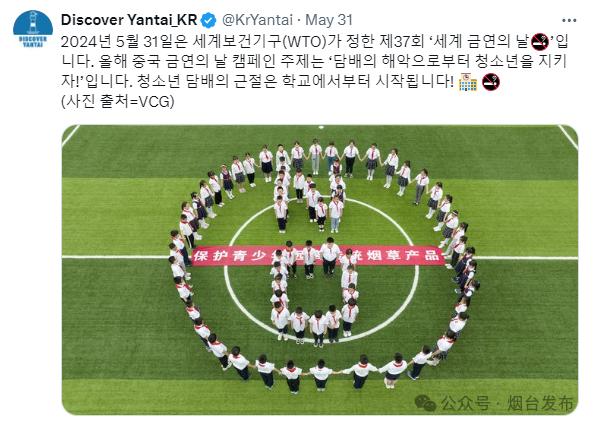Click the 公众号 watermark label

[x=465, y=403]
